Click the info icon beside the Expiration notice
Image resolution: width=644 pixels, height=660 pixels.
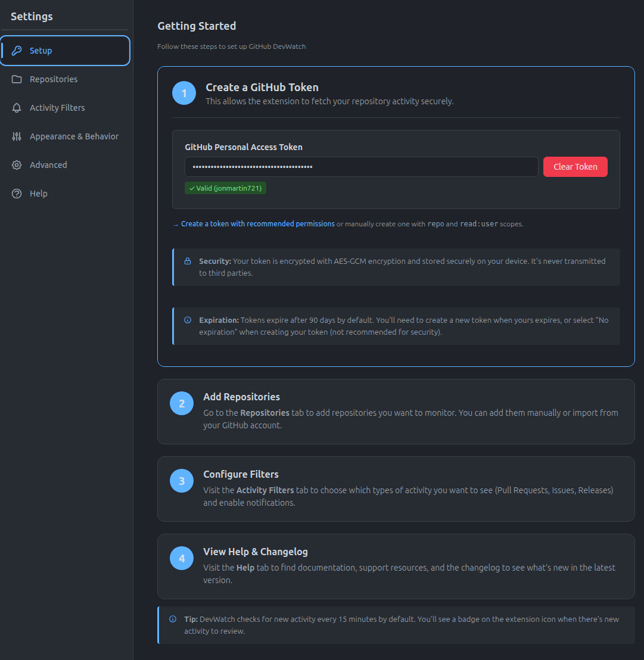188,320
